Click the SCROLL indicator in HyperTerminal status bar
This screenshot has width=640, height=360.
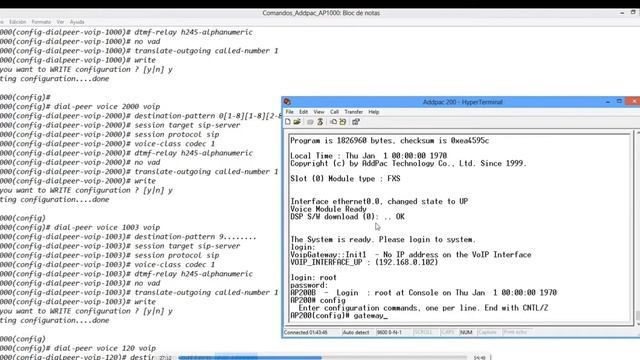pyautogui.click(x=423, y=333)
